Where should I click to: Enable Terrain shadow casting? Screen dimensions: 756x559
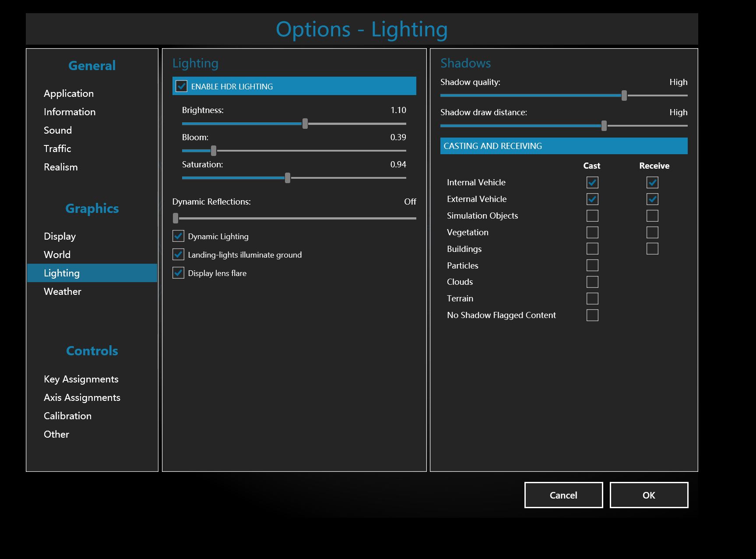click(x=592, y=299)
